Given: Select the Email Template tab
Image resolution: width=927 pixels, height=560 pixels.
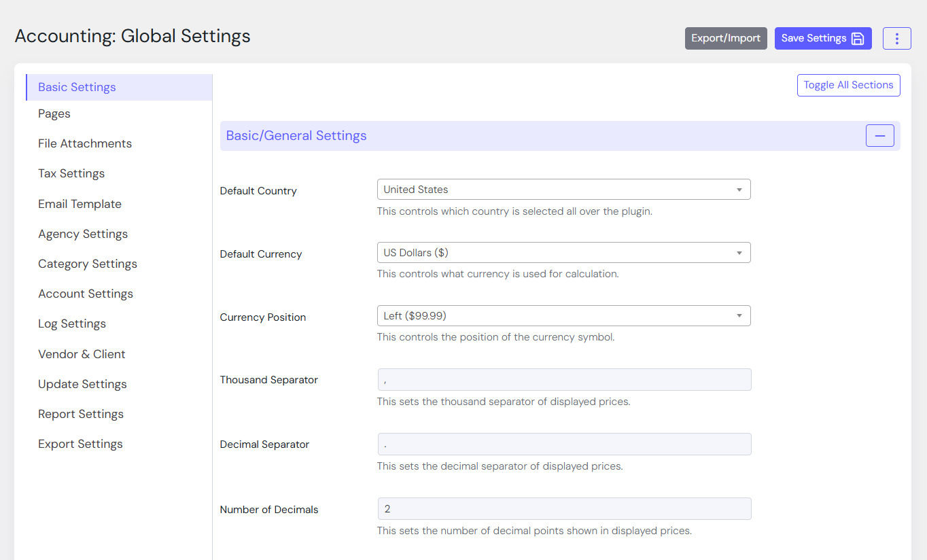Looking at the screenshot, I should point(80,205).
